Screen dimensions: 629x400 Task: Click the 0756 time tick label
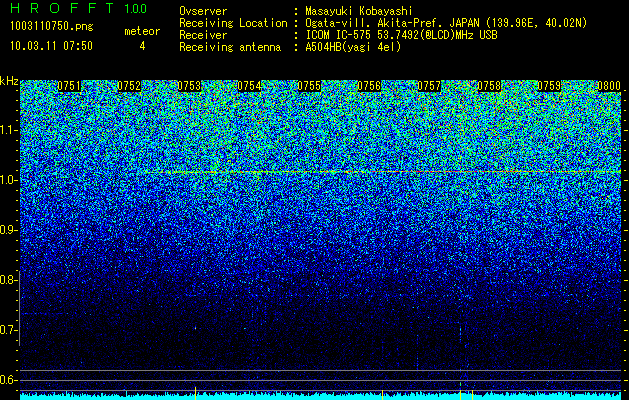tap(369, 86)
